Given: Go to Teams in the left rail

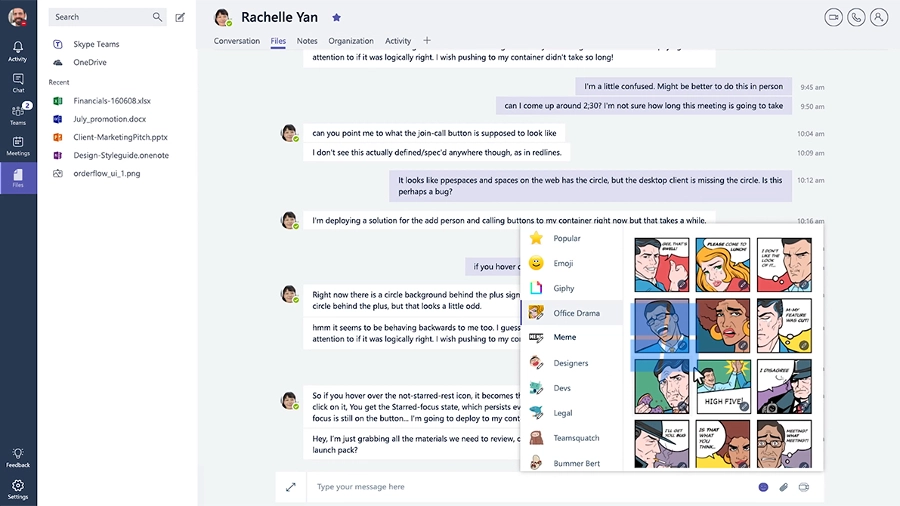Looking at the screenshot, I should pyautogui.click(x=18, y=114).
